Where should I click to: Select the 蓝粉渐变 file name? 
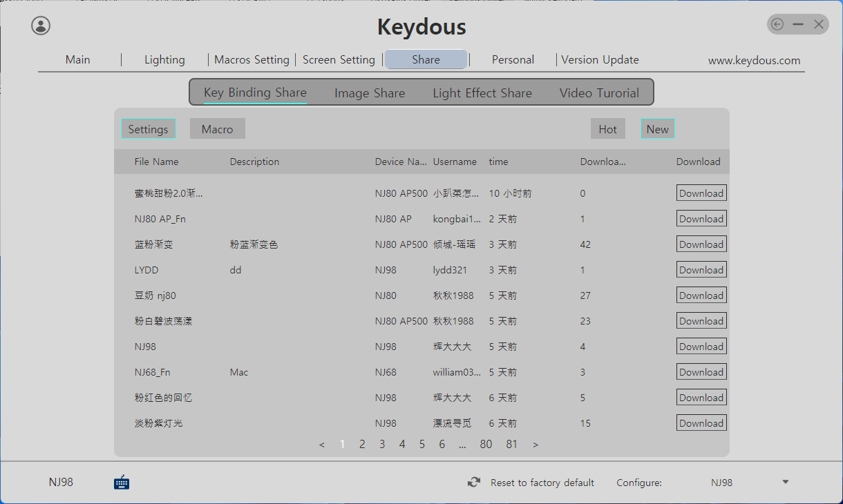pos(154,244)
